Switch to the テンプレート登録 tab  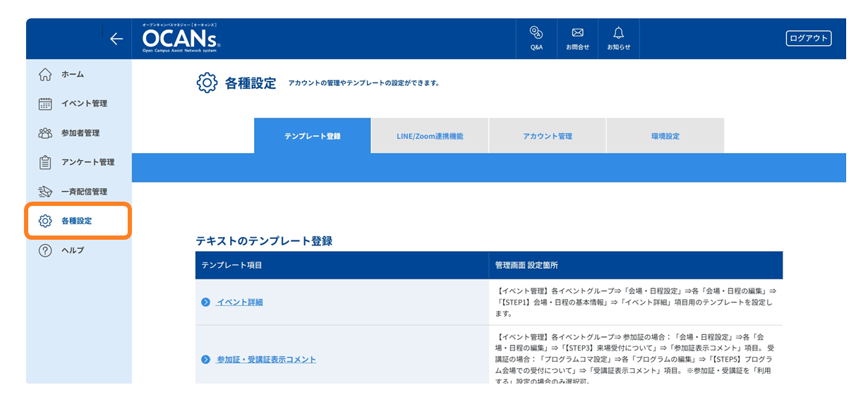click(x=313, y=135)
